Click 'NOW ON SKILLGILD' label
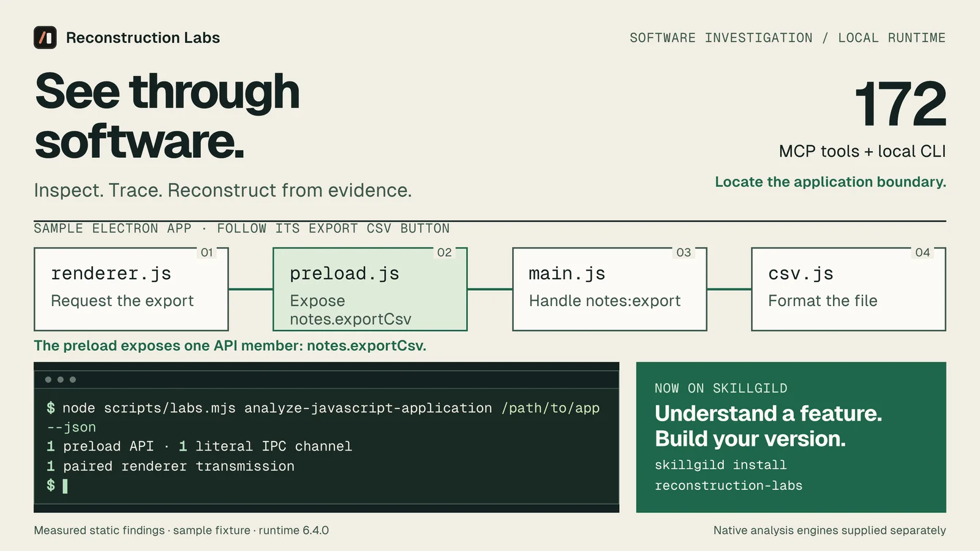980x551 pixels. tap(721, 388)
